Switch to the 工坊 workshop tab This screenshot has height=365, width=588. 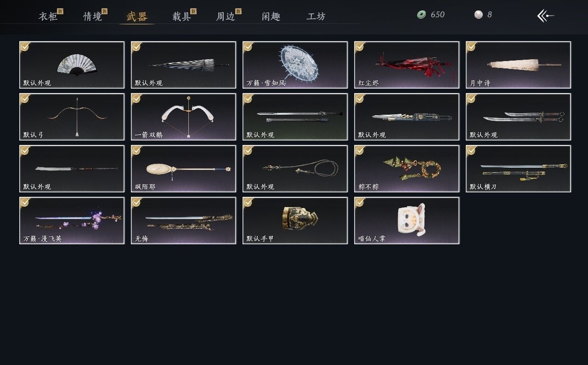316,17
